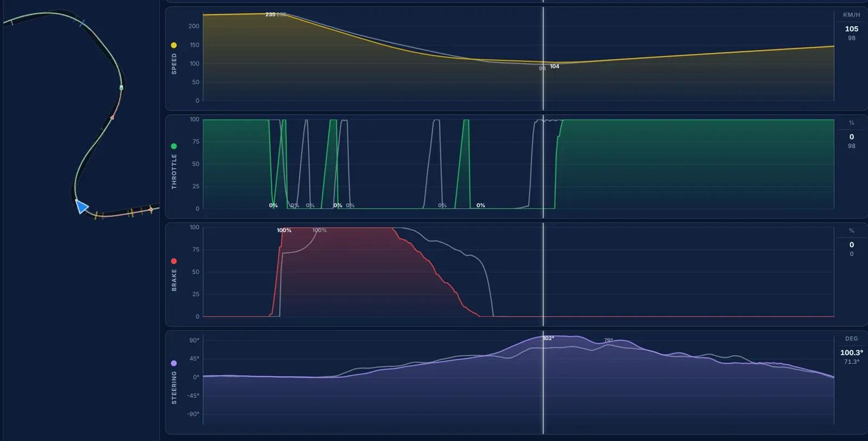Click the green Throttle channel dot

pos(174,146)
